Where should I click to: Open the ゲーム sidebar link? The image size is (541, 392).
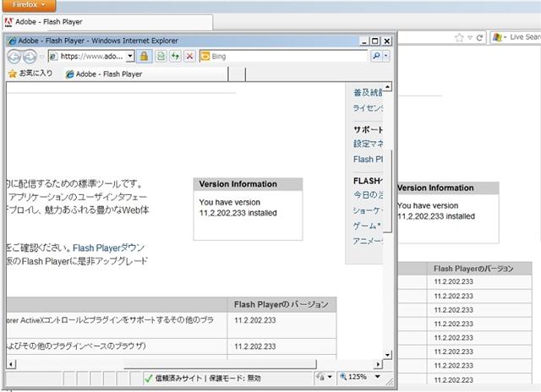[x=367, y=226]
